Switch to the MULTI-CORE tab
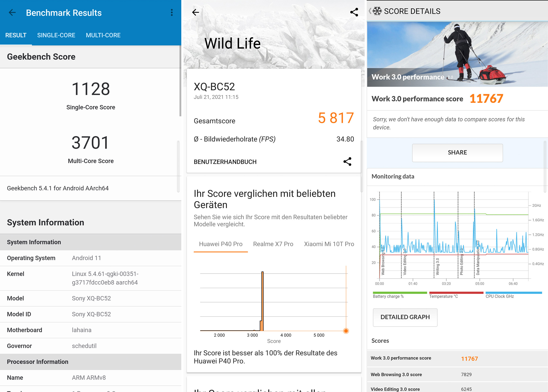Screen dimensions: 548x392 click(103, 35)
